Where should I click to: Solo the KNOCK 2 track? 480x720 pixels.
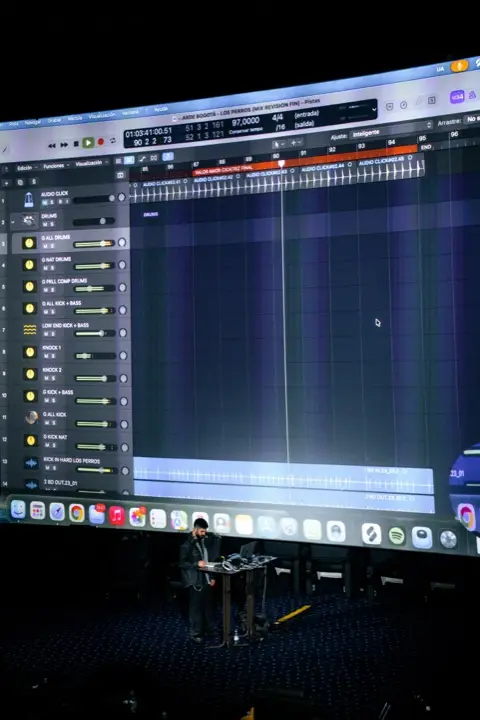[54, 378]
